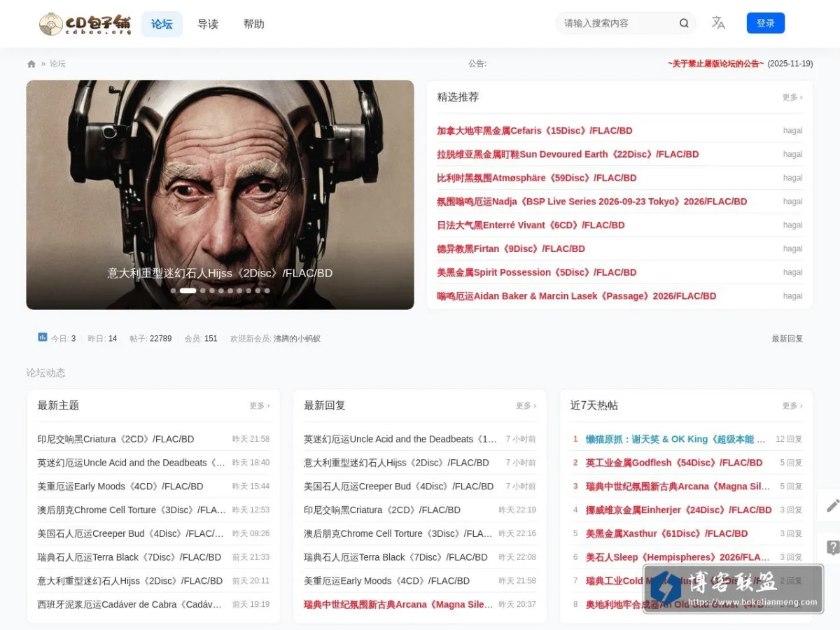The width and height of the screenshot is (840, 630).
Task: Open 印尼交响黑Criatura in 最新主题
Action: pyautogui.click(x=115, y=440)
